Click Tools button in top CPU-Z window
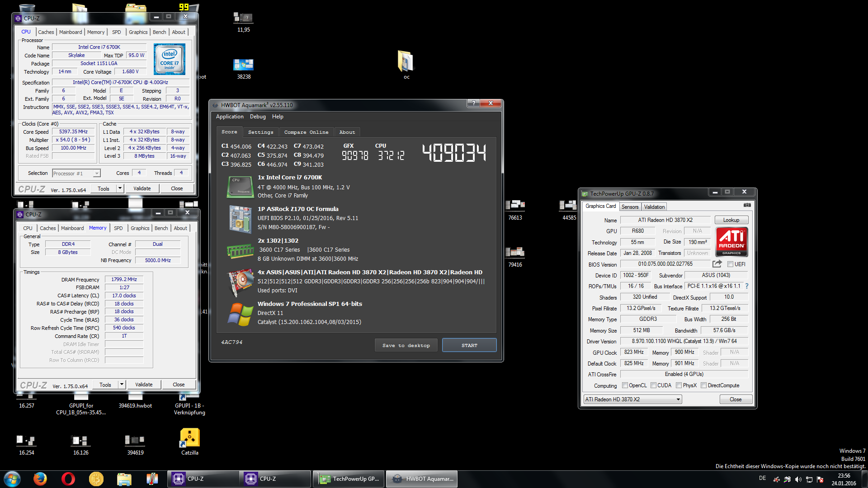 [x=104, y=188]
